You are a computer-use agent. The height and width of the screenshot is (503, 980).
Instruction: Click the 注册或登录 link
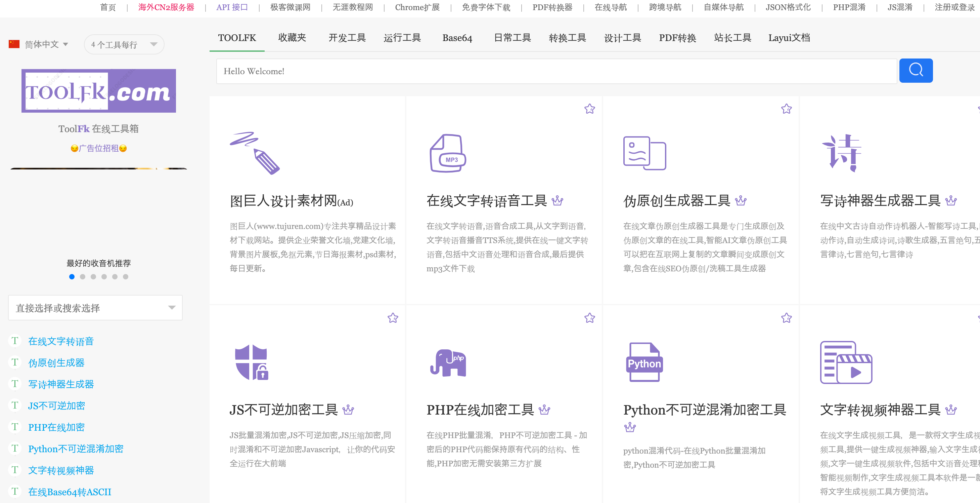click(954, 7)
